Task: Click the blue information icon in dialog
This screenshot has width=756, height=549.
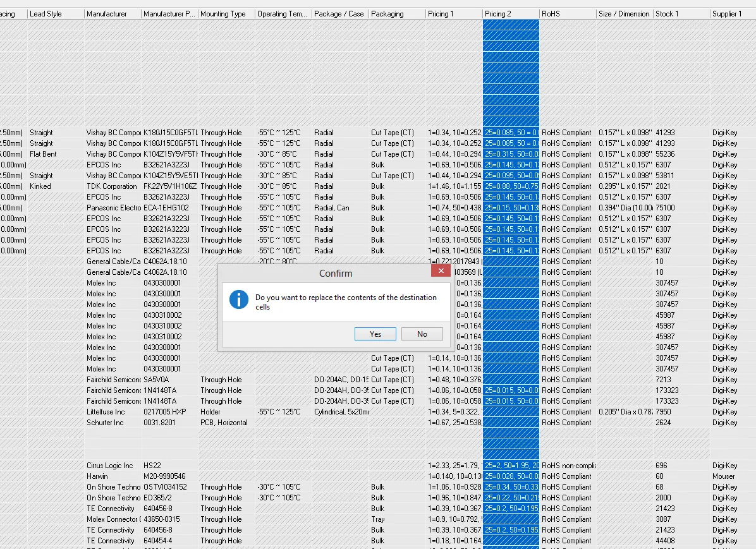Action: (x=238, y=299)
